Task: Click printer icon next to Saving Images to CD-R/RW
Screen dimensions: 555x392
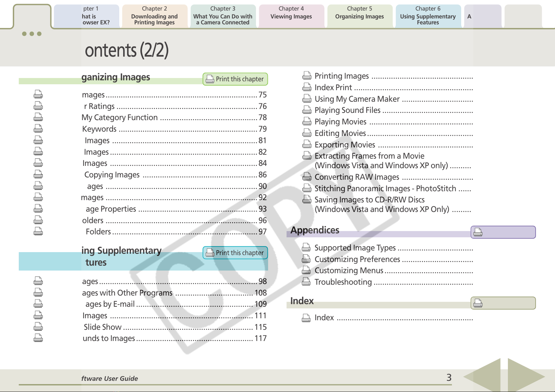Action: [x=307, y=199]
